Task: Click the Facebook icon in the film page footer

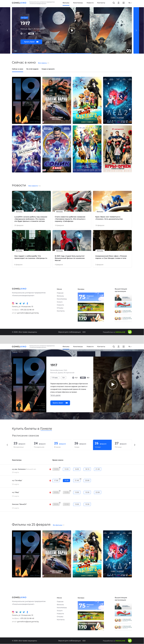Action: point(27,612)
